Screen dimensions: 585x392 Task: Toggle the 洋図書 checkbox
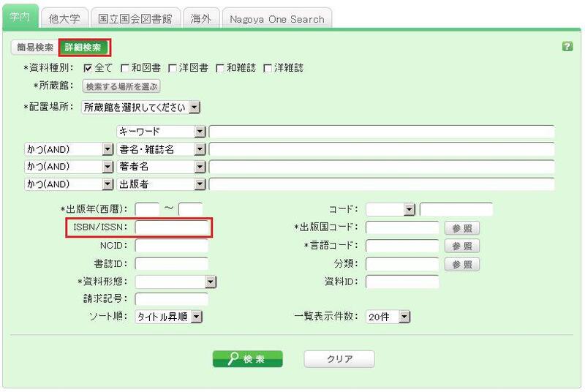click(x=173, y=68)
